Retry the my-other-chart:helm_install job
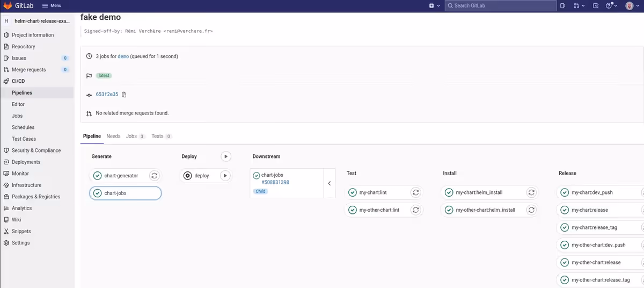Image resolution: width=644 pixels, height=288 pixels. [531, 210]
